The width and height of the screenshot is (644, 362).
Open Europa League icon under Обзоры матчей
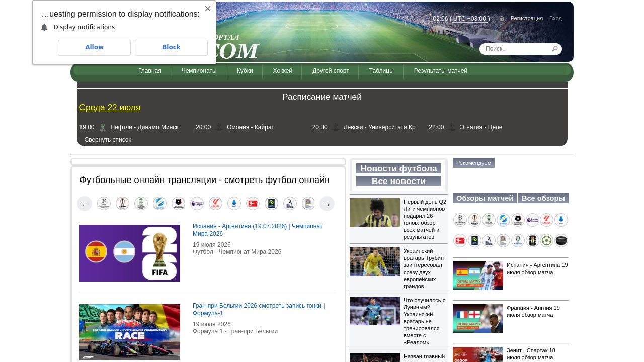point(474,220)
